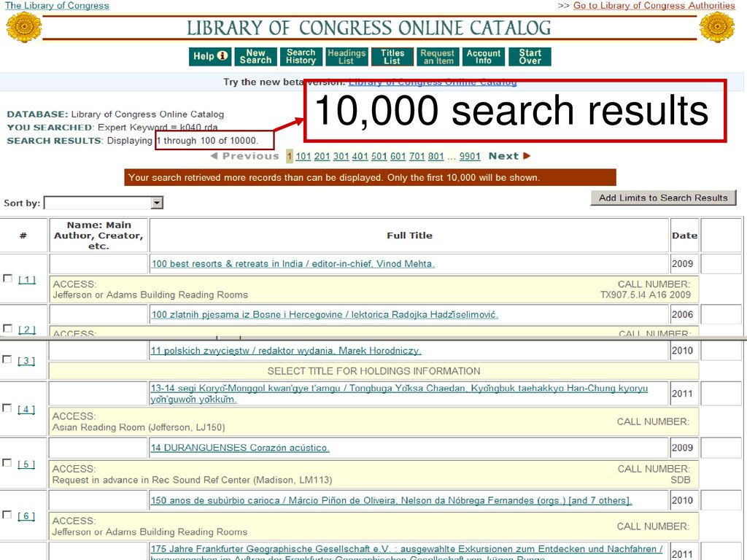The image size is (747, 560).
Task: Jump to results page 801
Action: tap(436, 156)
